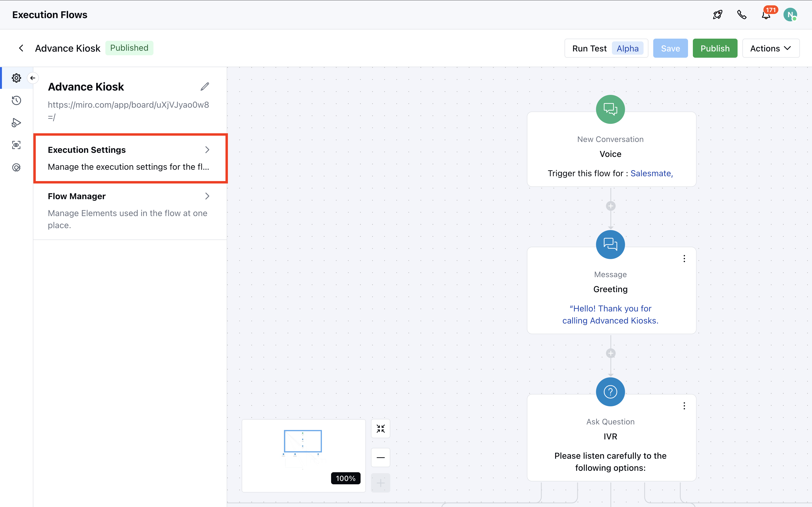Click the analytics chart icon in sidebar
This screenshot has width=812, height=507.
16,167
